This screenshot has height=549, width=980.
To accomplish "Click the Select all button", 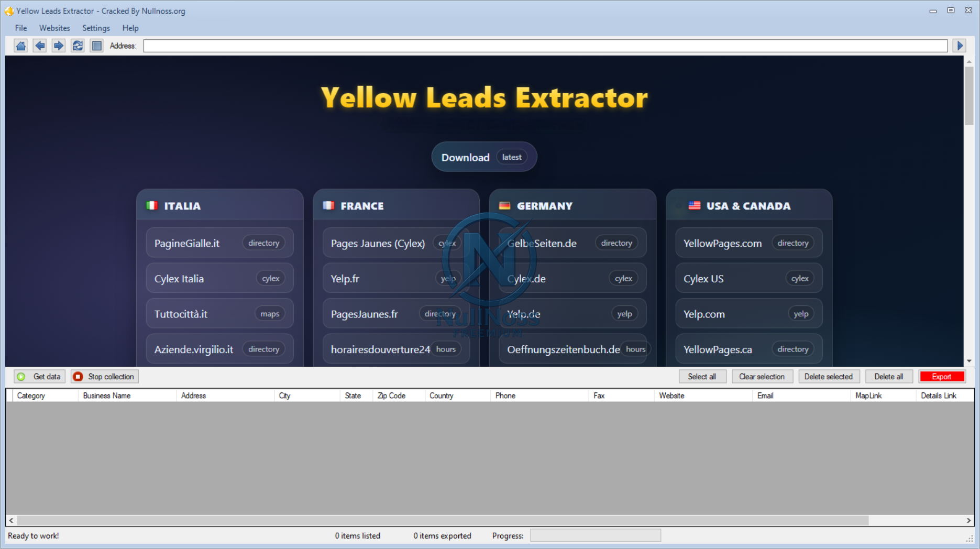I will pyautogui.click(x=702, y=377).
